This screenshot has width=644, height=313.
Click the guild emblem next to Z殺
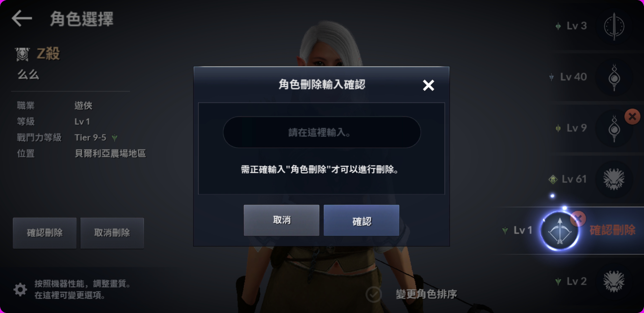(22, 54)
